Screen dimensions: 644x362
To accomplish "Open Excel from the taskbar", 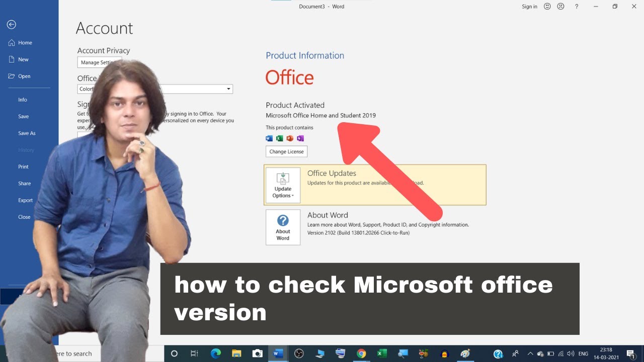I will 382,353.
